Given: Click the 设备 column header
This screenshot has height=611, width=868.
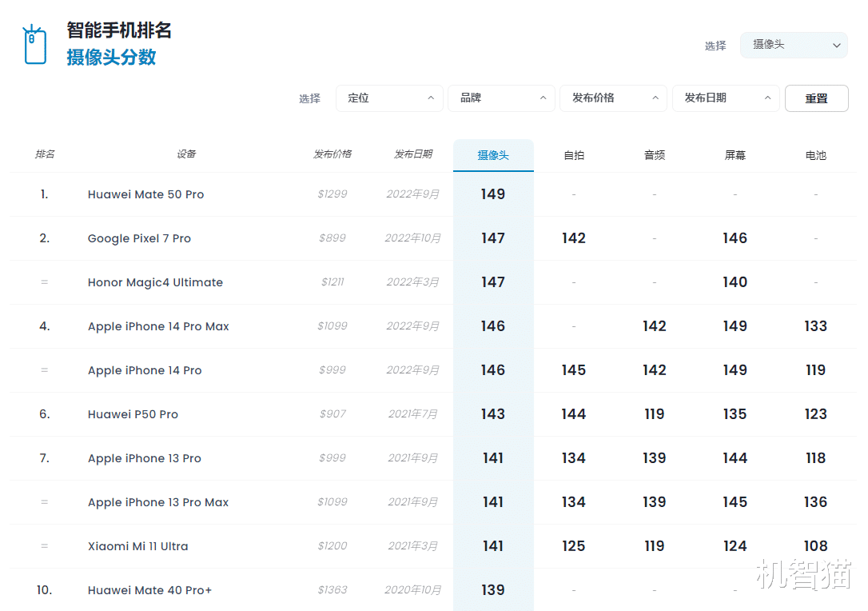Looking at the screenshot, I should tap(186, 154).
